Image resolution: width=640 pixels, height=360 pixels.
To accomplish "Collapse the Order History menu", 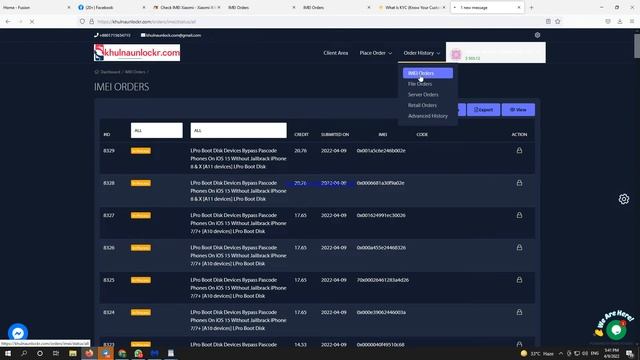I will pos(422,53).
